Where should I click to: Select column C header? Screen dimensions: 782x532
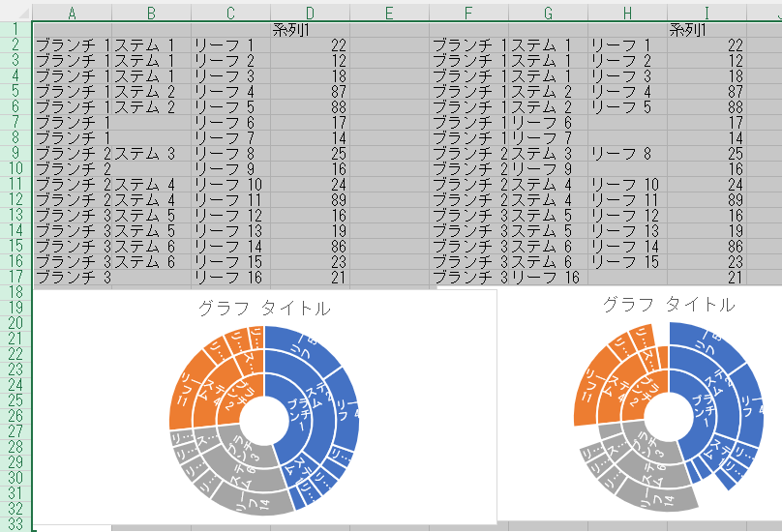point(230,13)
